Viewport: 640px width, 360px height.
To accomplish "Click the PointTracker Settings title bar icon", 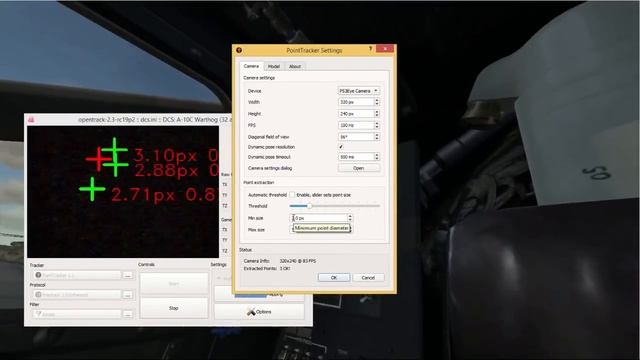I will click(239, 50).
